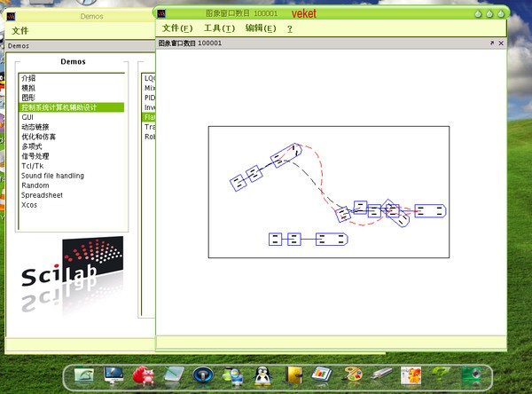Select 图形 in the Demos list
The width and height of the screenshot is (532, 394).
[71, 98]
